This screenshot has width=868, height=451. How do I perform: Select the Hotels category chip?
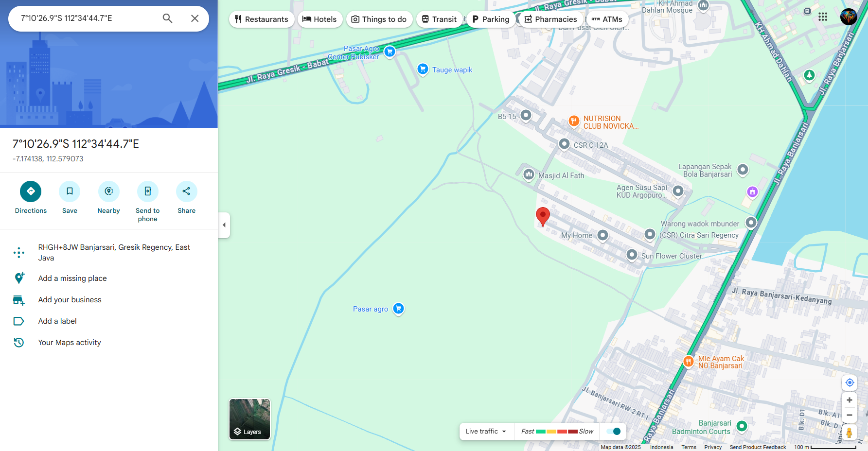(x=319, y=19)
